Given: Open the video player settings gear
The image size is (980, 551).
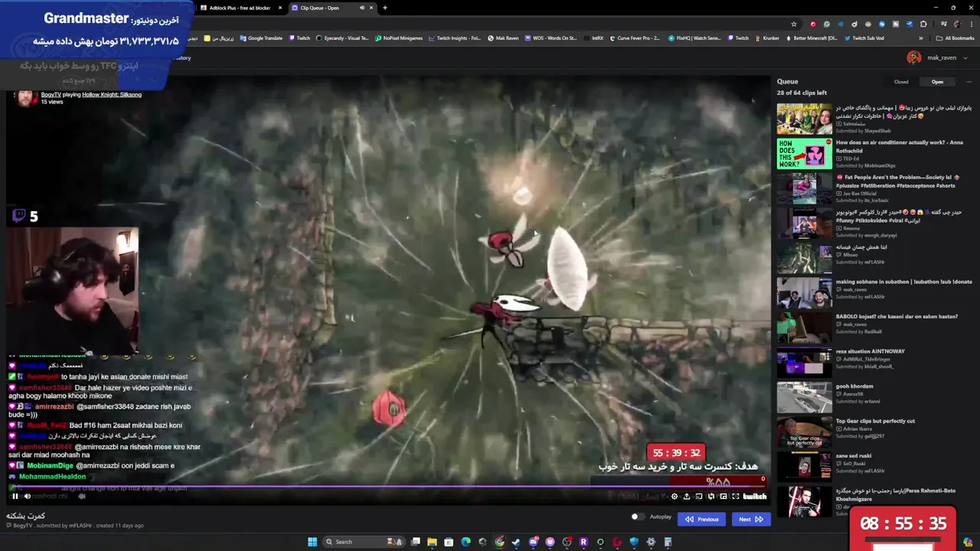Looking at the screenshot, I should 675,496.
